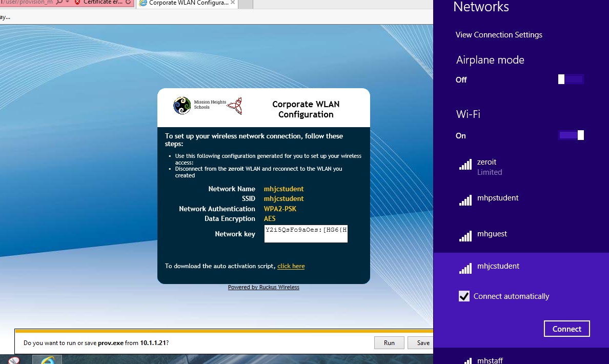Click inside the Network key field
609x364 pixels.
pyautogui.click(x=306, y=233)
